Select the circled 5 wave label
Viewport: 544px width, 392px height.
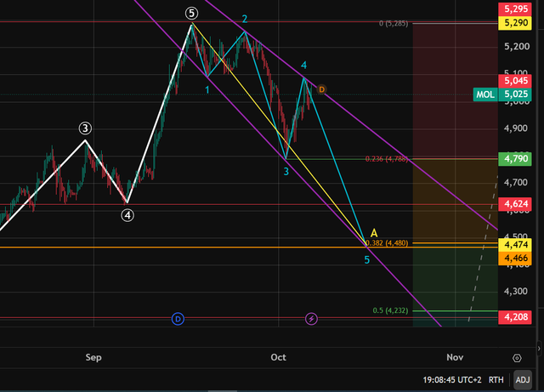pyautogui.click(x=191, y=14)
